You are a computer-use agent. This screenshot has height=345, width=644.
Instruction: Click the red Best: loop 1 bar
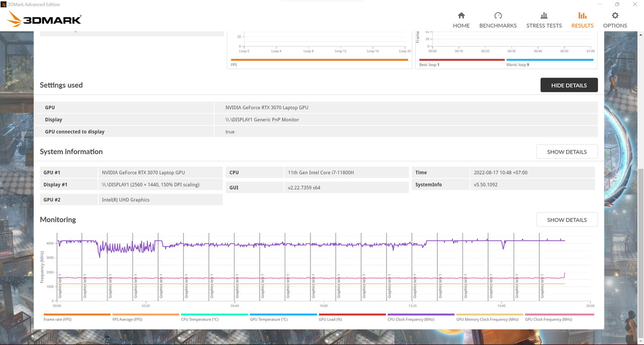point(462,59)
